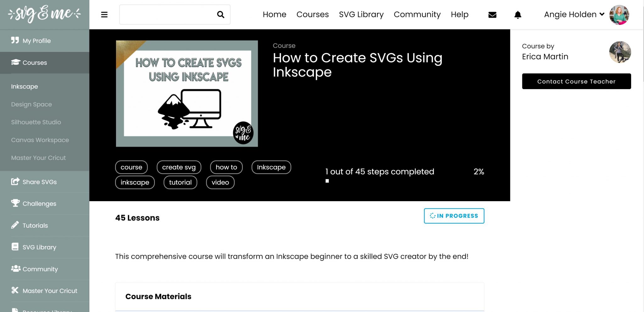Click the Tutorials sidebar label
This screenshot has height=312, width=644.
click(35, 225)
